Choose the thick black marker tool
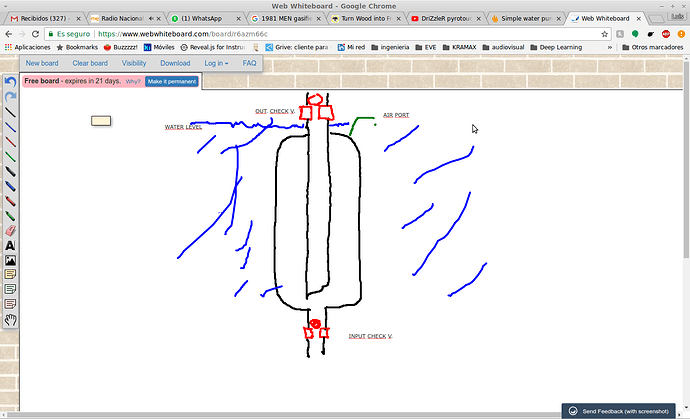This screenshot has width=690, height=419. tap(11, 172)
